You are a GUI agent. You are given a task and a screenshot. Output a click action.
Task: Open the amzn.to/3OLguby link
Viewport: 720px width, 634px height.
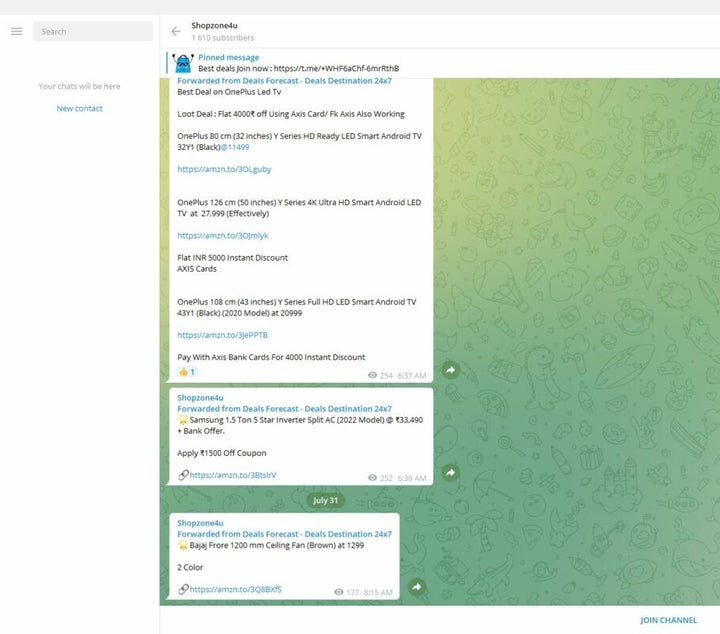[x=224, y=169]
